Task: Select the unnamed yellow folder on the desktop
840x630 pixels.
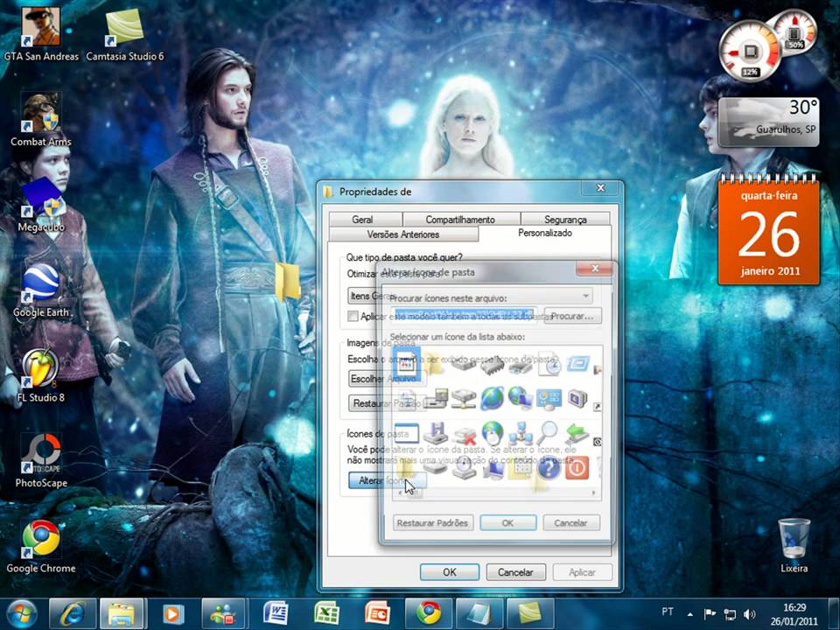Action: tap(288, 281)
